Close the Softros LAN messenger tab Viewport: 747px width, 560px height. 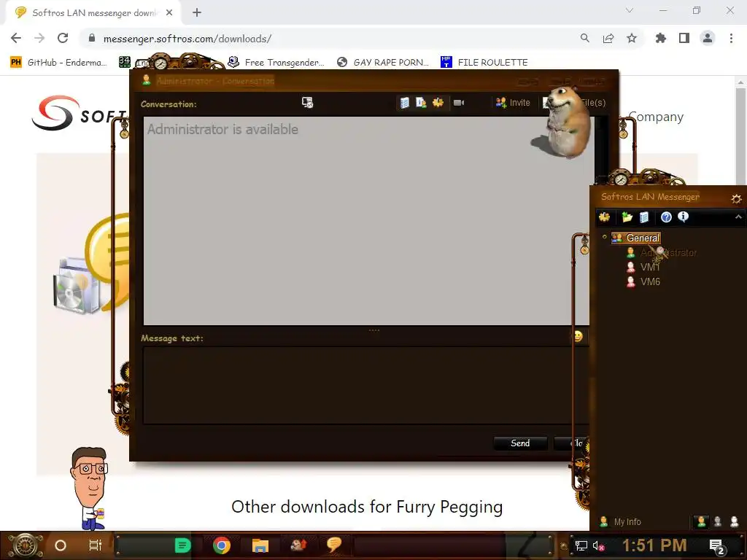point(169,13)
